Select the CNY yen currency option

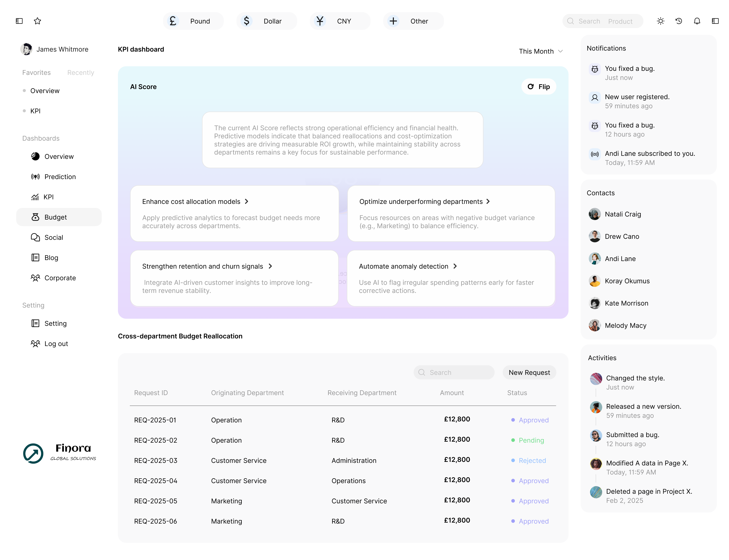tap(340, 21)
